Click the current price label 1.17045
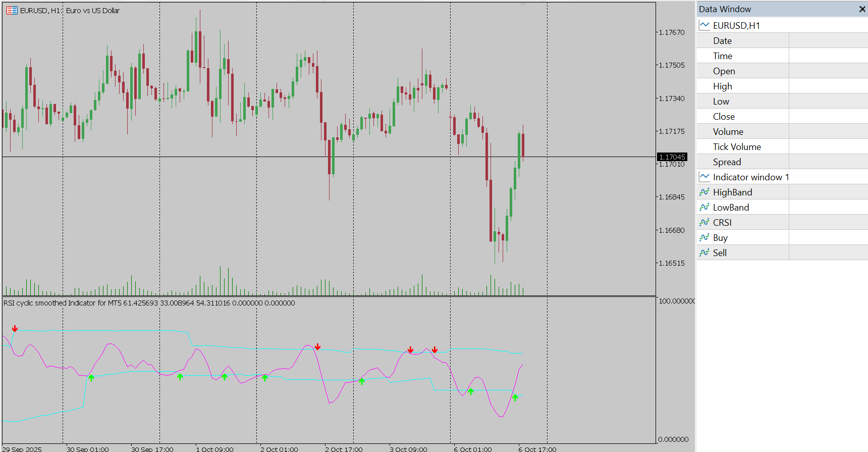868x452 pixels. click(672, 157)
